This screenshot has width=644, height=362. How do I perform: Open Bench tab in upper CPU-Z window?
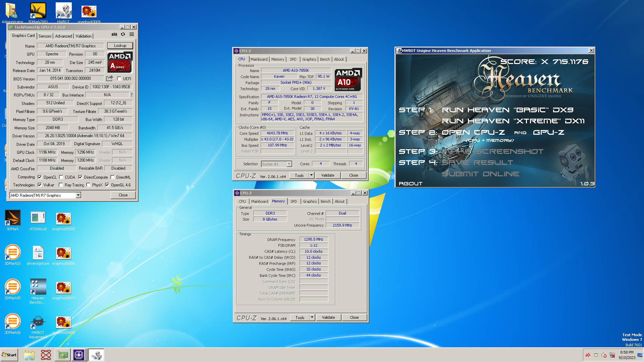coord(325,59)
